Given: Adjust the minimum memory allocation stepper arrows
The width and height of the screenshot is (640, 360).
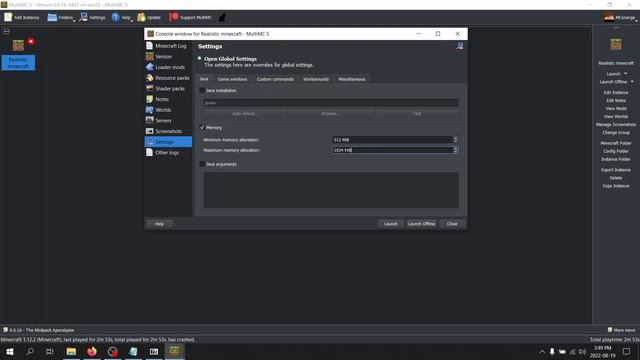Looking at the screenshot, I should (x=456, y=140).
